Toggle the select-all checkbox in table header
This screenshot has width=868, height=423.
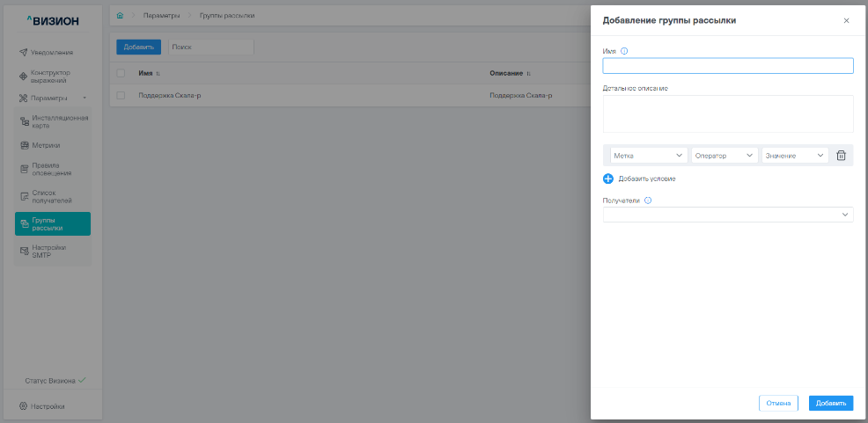coord(121,73)
